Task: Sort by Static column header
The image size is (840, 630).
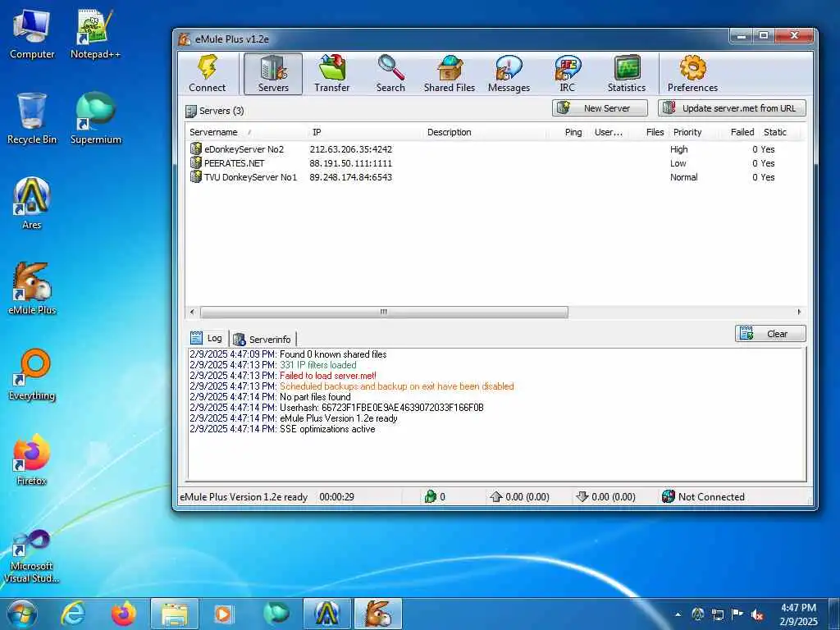Action: 774,132
